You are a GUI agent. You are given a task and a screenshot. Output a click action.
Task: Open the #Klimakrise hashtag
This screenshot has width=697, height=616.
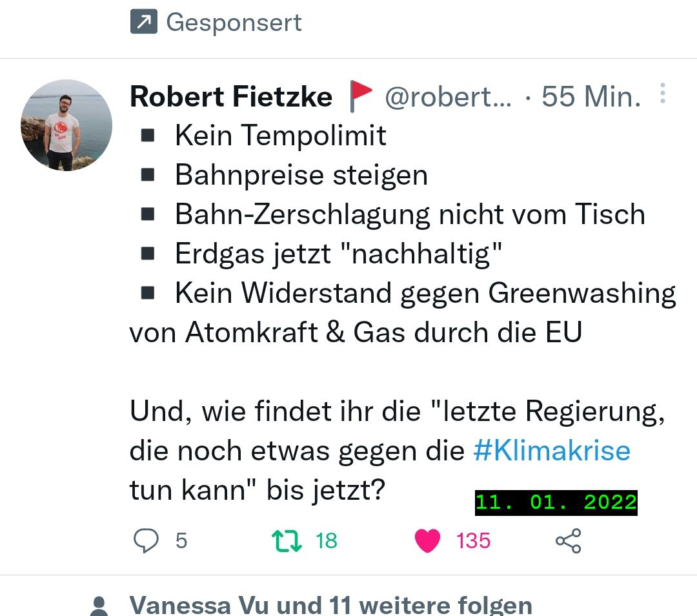pyautogui.click(x=551, y=450)
